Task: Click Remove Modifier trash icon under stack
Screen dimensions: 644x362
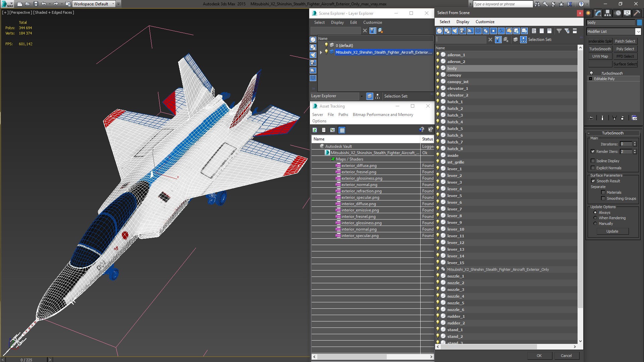Action: pos(622,118)
